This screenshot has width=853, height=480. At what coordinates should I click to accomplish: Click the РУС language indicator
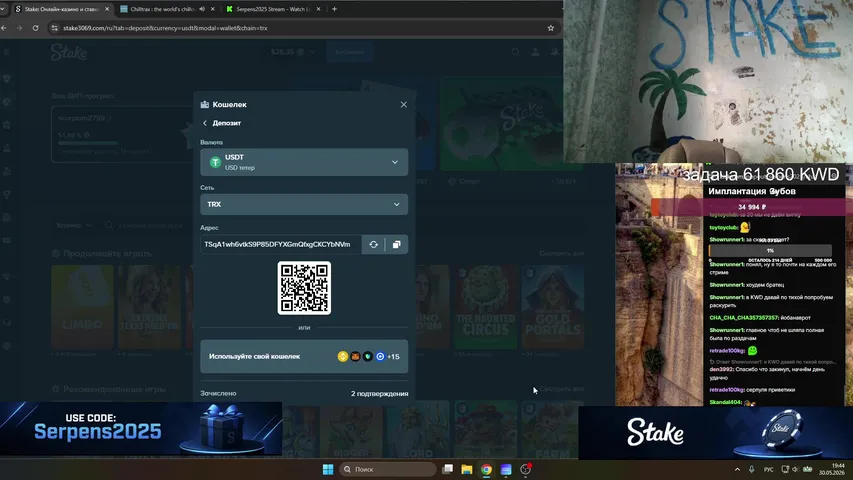(x=768, y=469)
